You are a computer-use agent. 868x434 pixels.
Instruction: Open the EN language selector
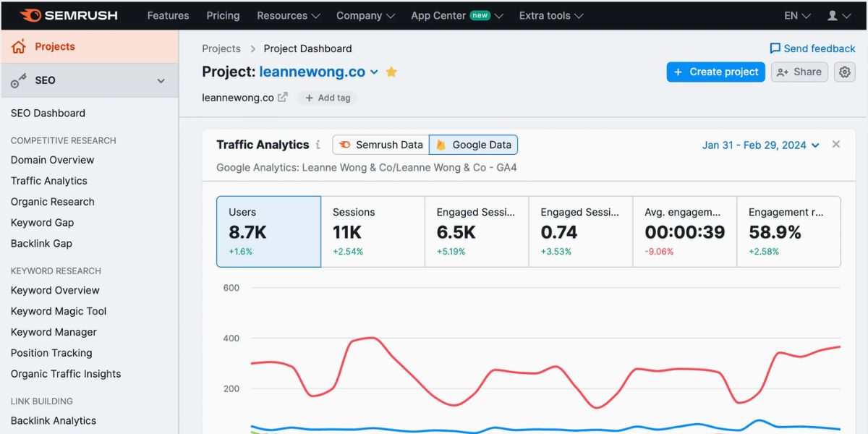[x=797, y=15]
